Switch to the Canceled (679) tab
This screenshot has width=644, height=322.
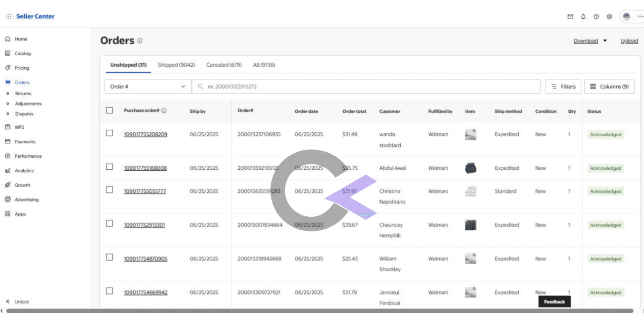point(224,65)
